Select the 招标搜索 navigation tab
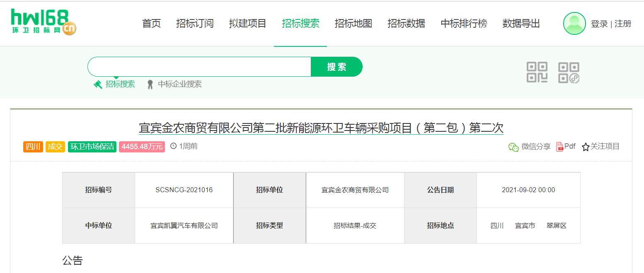 300,24
